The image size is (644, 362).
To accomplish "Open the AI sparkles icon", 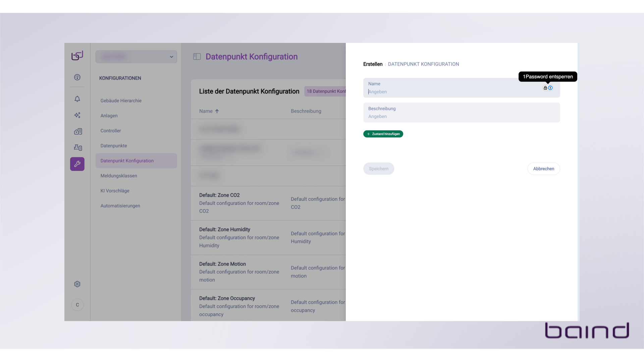I will point(77,115).
